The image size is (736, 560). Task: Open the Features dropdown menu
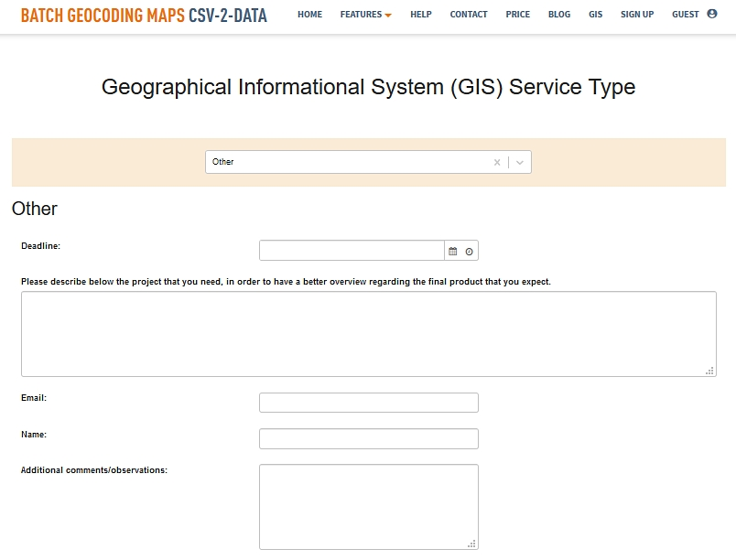[x=365, y=15]
